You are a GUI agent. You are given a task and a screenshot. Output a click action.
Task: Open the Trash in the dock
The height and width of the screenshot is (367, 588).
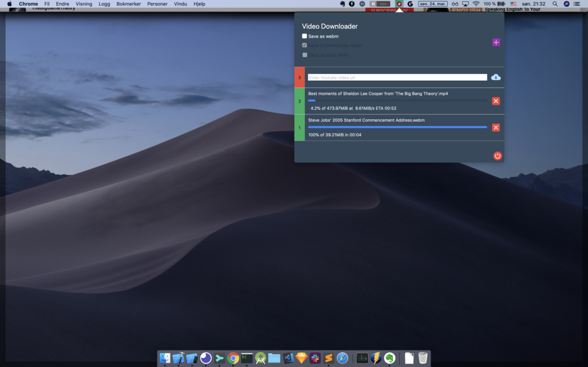[x=422, y=358]
